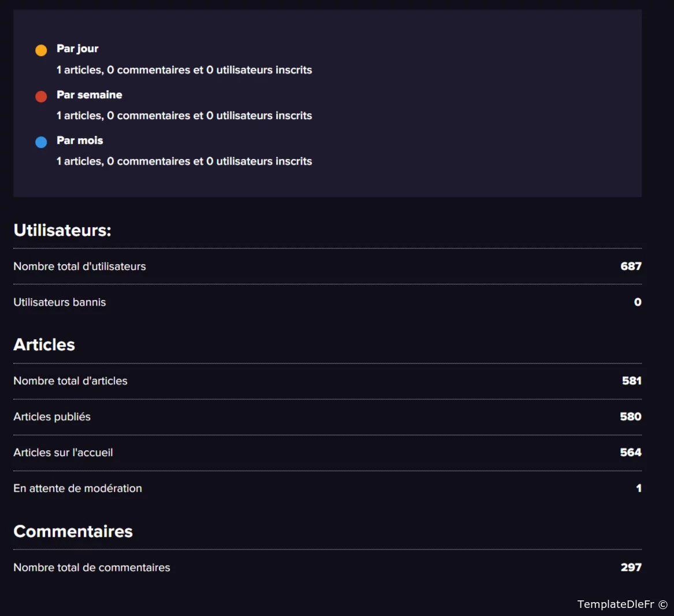Click the Articles publiés label

[52, 417]
